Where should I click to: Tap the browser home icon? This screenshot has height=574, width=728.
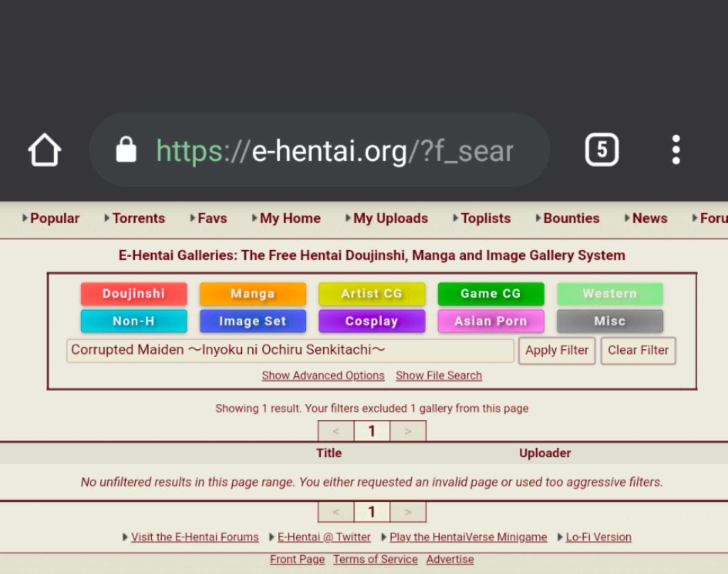click(x=44, y=150)
